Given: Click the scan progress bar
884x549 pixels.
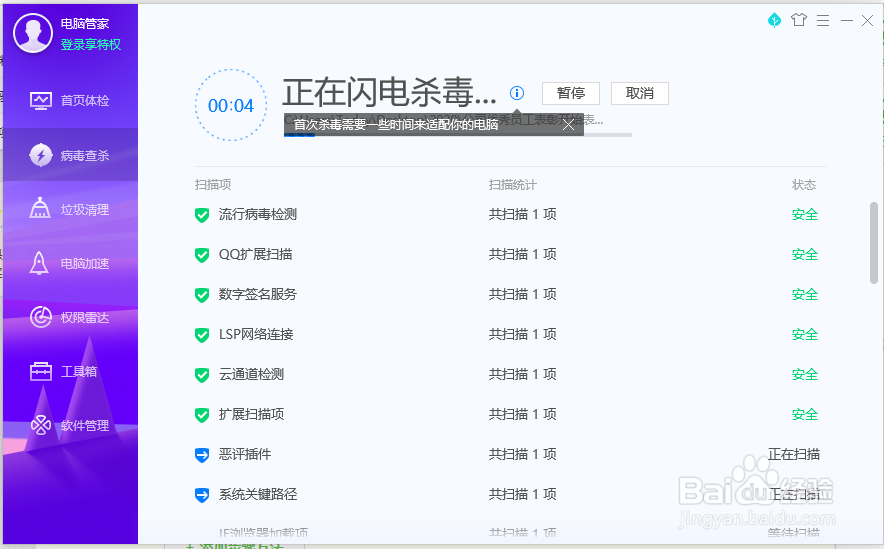Looking at the screenshot, I should (458, 135).
